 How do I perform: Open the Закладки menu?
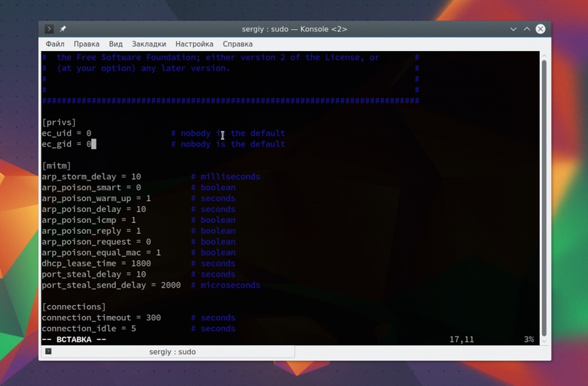(149, 44)
